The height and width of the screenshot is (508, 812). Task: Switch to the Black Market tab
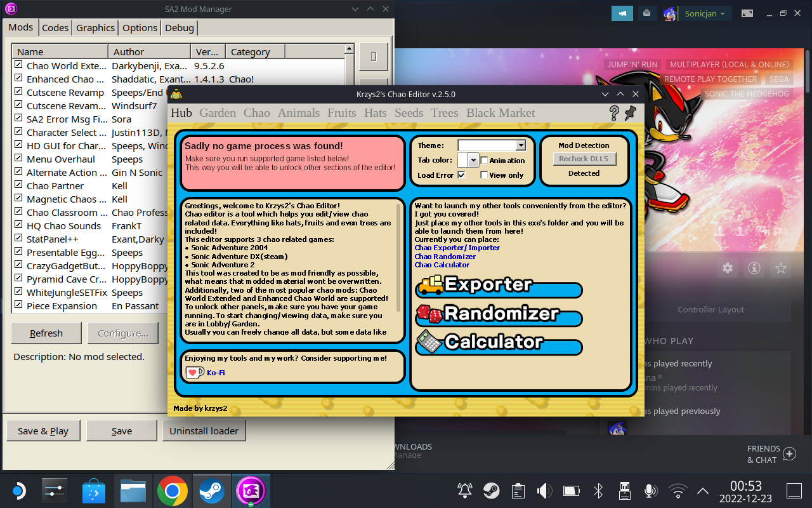click(500, 112)
